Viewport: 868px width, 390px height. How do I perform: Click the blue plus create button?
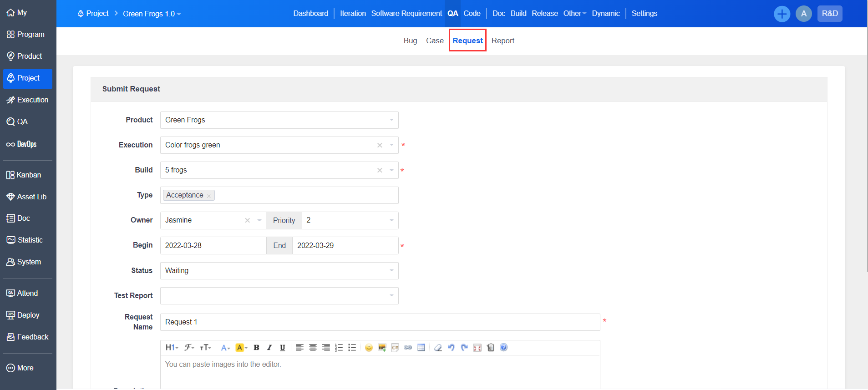(x=782, y=14)
